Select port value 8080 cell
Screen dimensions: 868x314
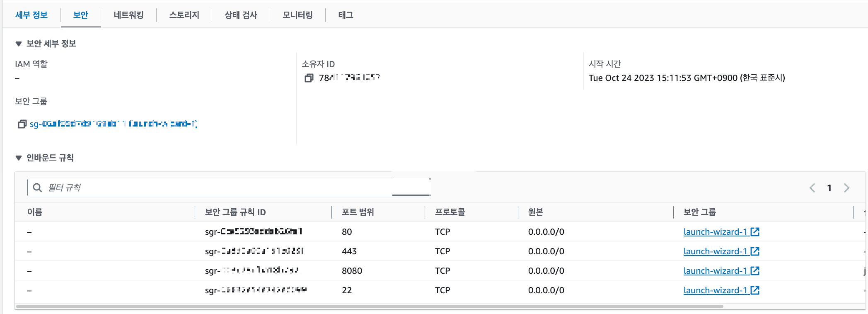tap(352, 271)
